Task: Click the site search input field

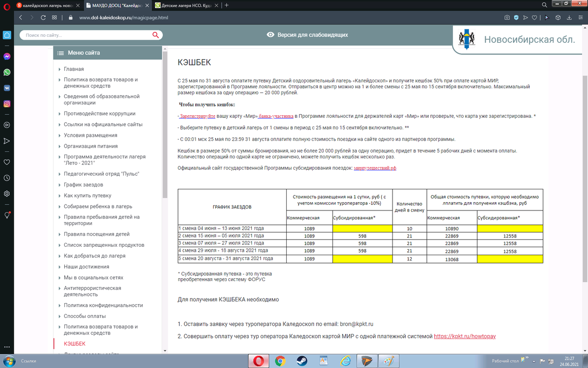Action: 87,35
